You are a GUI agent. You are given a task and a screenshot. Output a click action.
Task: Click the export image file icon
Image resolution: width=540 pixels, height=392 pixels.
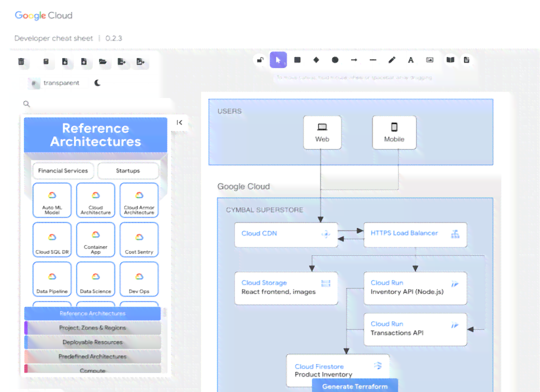140,61
